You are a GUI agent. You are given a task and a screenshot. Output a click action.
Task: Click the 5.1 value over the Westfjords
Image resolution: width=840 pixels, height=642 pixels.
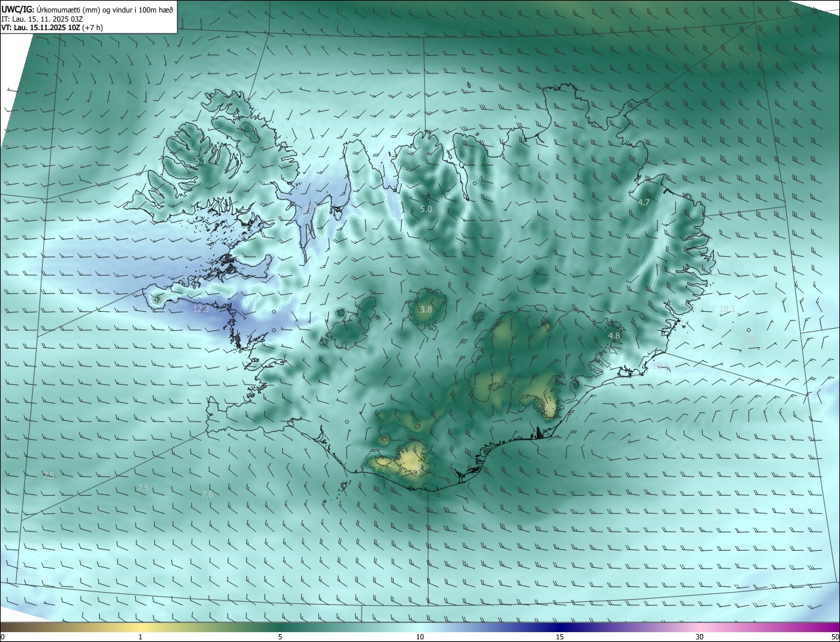click(201, 160)
